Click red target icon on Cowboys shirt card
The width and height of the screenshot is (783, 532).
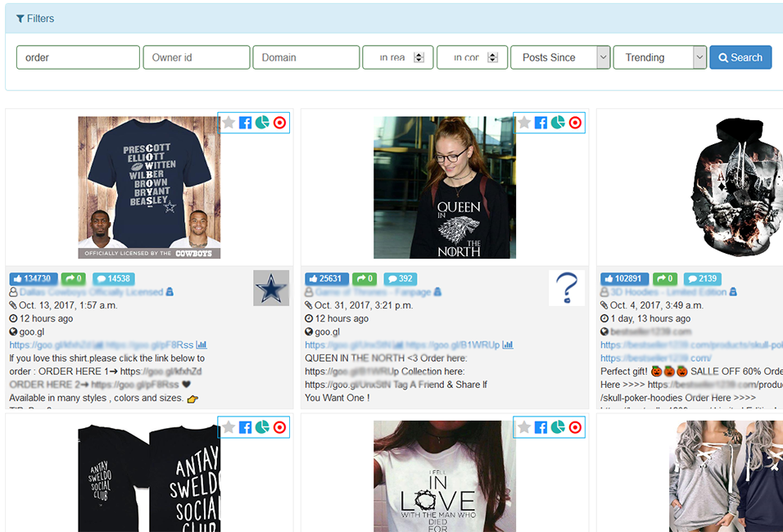[x=279, y=122]
